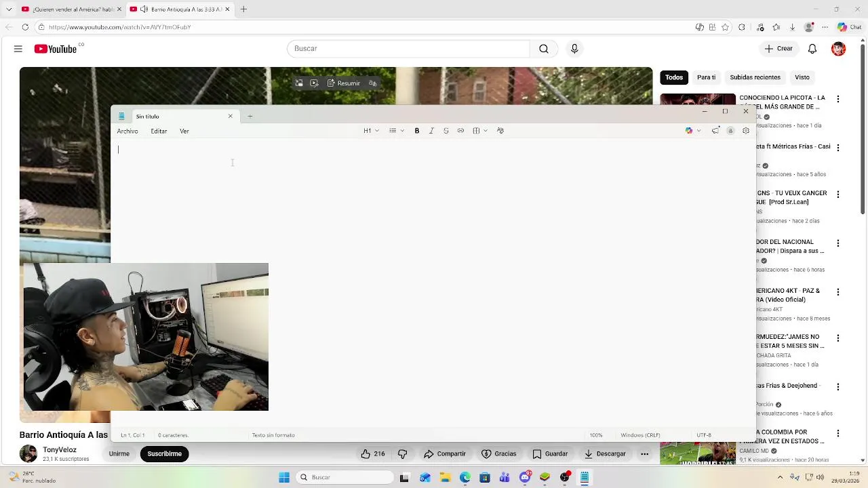Switch to Barrio Antioquía browser tab

pyautogui.click(x=180, y=9)
